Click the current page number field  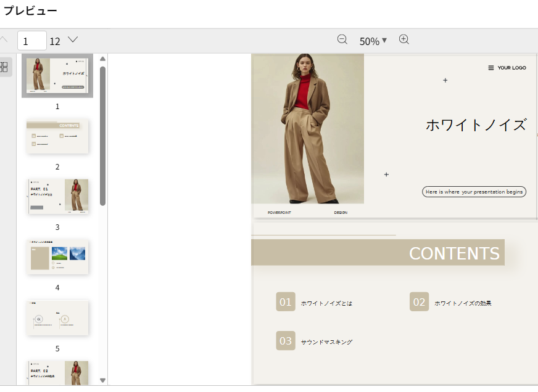pyautogui.click(x=32, y=41)
